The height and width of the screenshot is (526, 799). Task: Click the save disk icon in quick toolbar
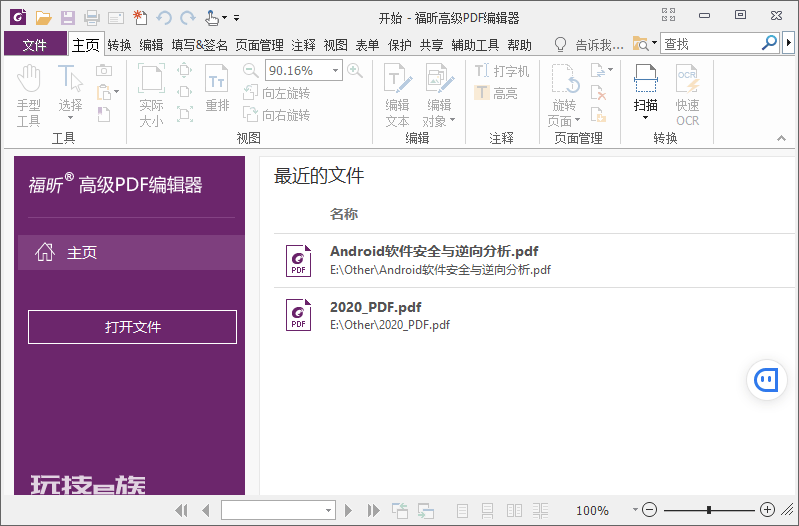68,18
